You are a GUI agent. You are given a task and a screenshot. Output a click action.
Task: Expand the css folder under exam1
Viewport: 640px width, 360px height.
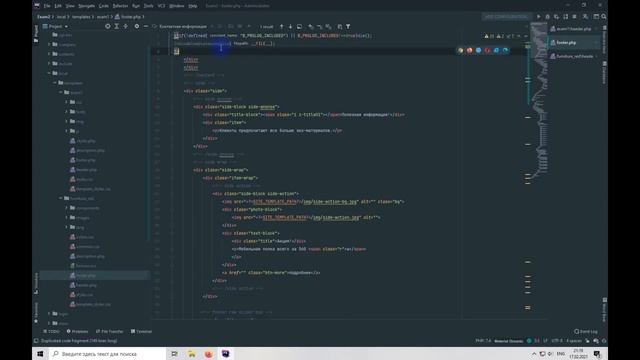pos(67,102)
